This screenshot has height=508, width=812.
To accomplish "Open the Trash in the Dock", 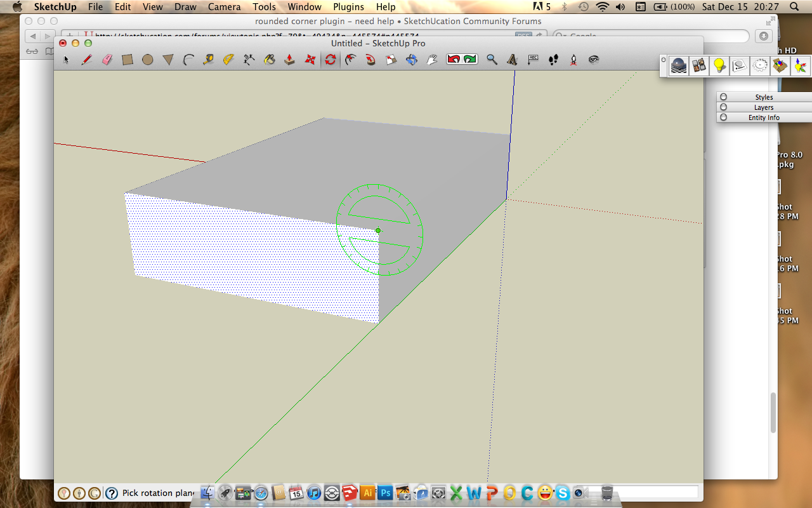I will tap(607, 492).
